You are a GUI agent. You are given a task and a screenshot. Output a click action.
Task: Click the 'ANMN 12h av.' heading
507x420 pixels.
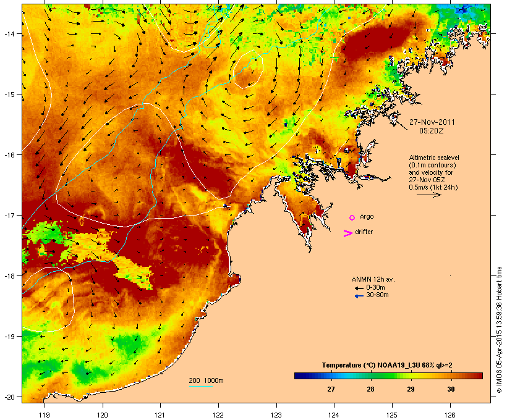[x=373, y=279]
